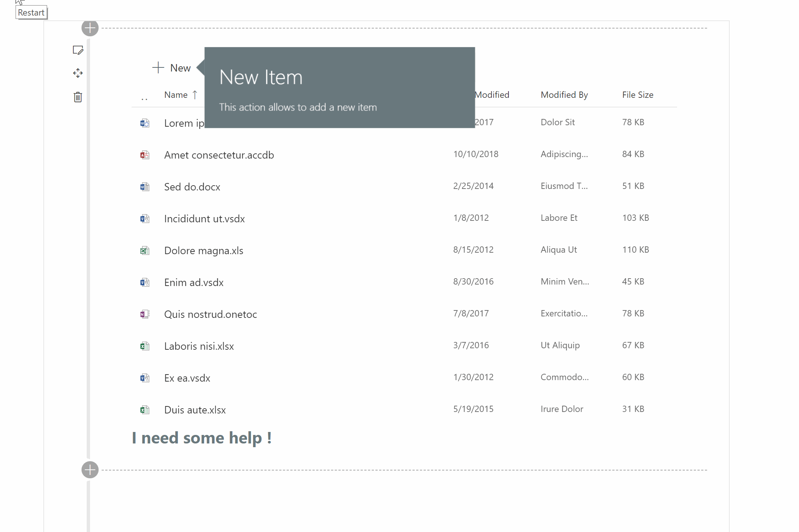The image size is (799, 532).
Task: Click the move web part icon
Action: click(78, 73)
